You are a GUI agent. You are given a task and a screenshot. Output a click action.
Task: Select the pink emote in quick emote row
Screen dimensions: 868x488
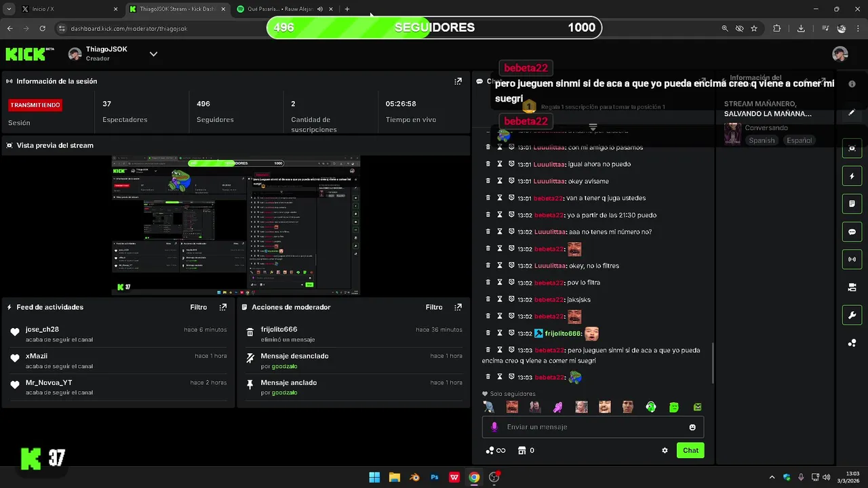point(558,407)
